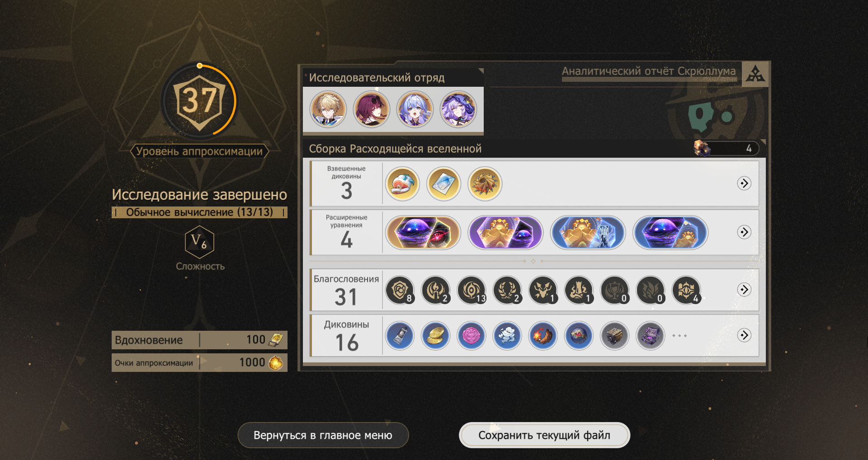Expand the Диковины row arrow
The image size is (868, 460).
tap(744, 335)
